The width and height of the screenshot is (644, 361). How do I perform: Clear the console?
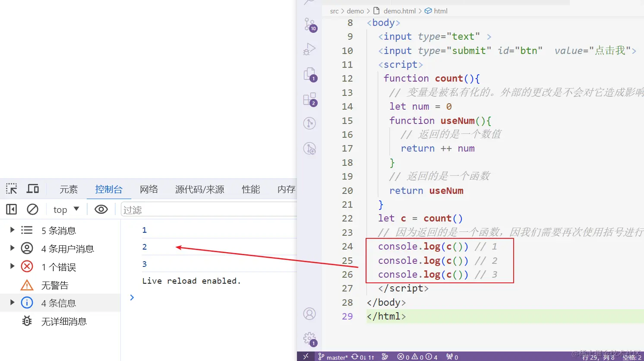pos(33,209)
